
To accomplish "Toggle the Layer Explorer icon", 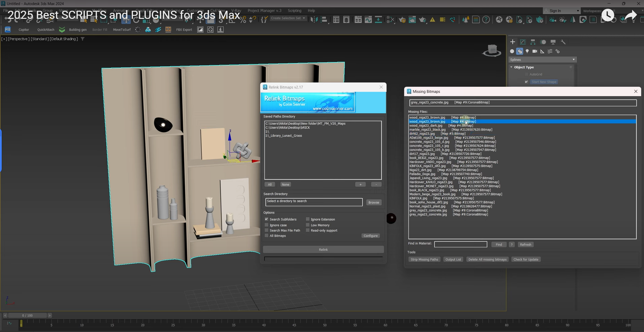I will [x=346, y=20].
